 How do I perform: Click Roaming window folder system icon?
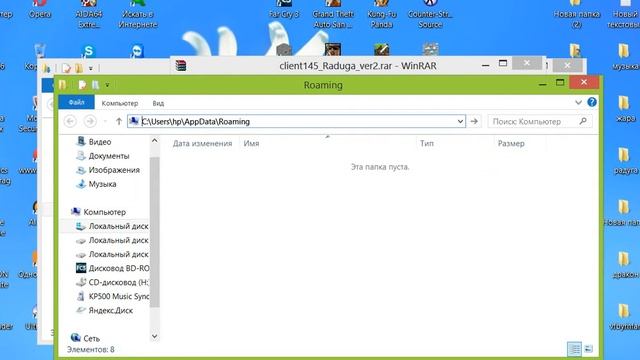[62, 84]
